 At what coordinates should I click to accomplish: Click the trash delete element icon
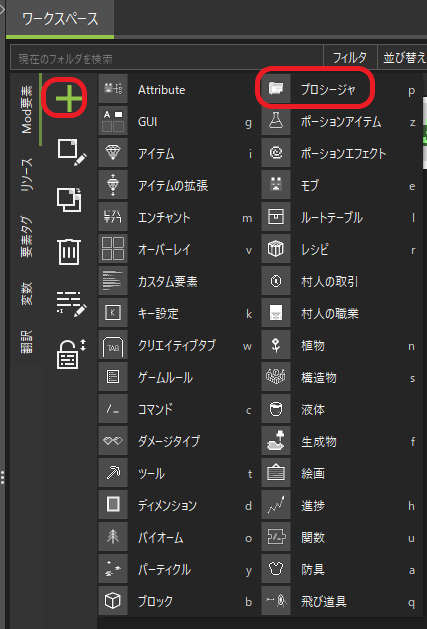click(69, 252)
